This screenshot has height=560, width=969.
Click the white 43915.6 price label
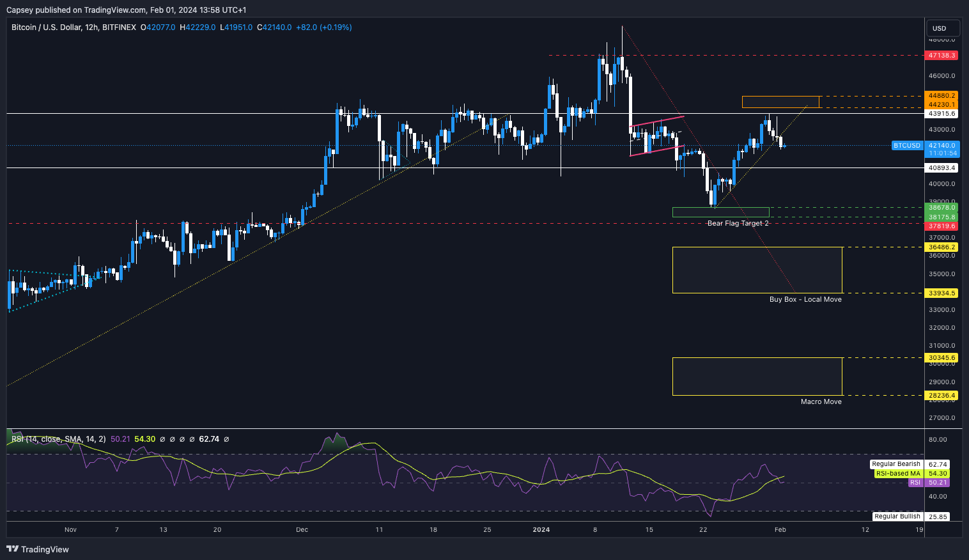(942, 114)
